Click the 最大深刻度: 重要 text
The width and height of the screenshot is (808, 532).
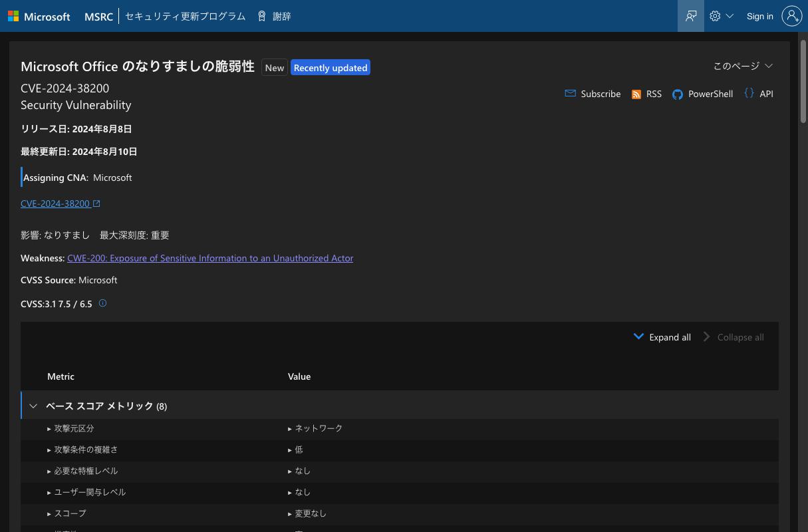(134, 235)
